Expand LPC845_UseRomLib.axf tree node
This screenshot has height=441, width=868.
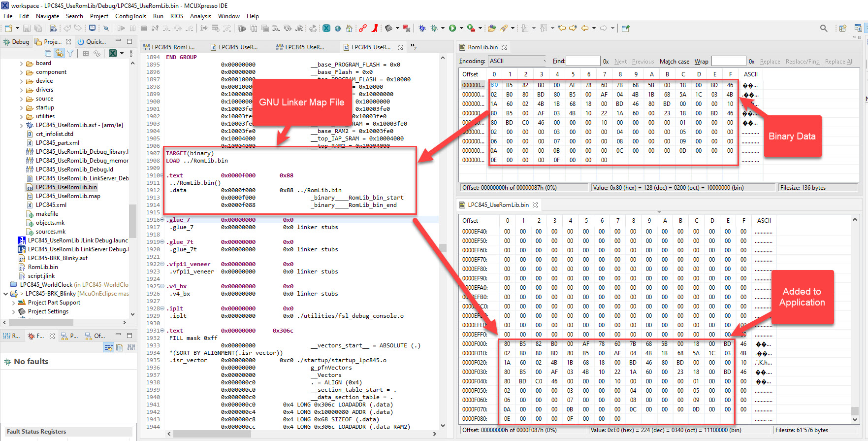coord(22,126)
